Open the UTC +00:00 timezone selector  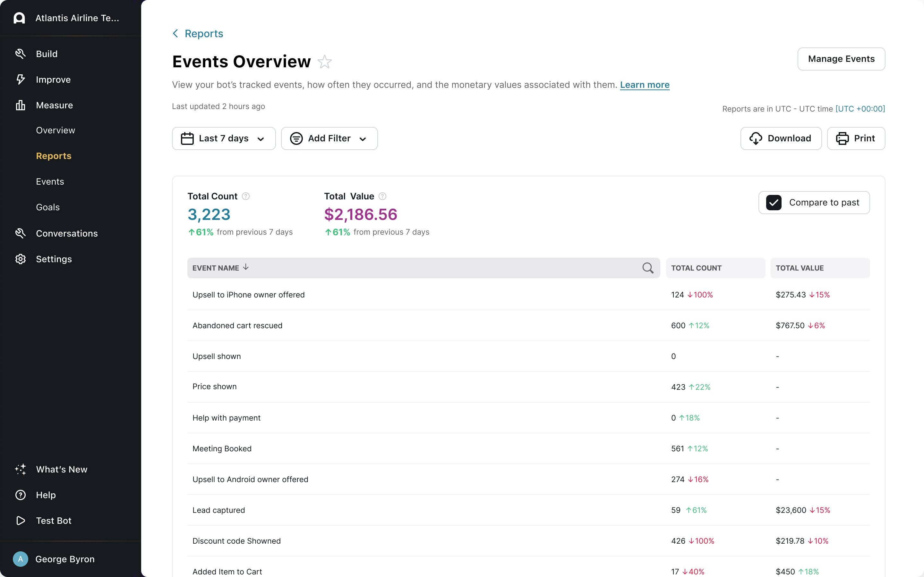[860, 109]
